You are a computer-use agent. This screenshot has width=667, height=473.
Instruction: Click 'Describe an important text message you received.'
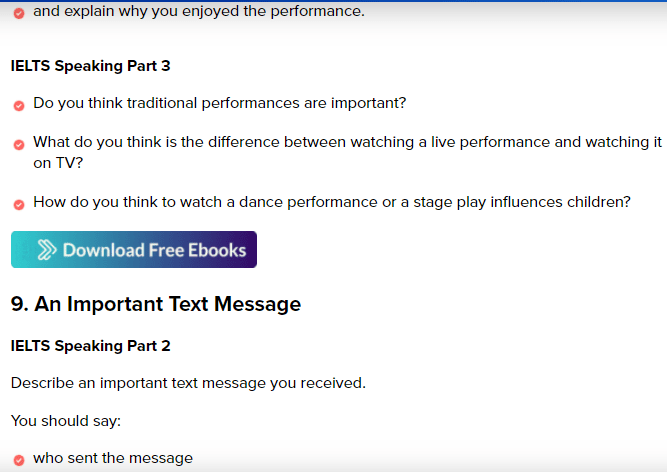[188, 383]
